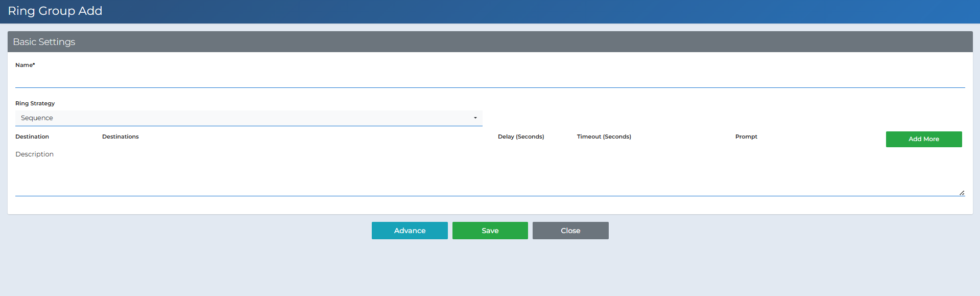Save the new ring group
This screenshot has width=980, height=296.
click(x=490, y=231)
